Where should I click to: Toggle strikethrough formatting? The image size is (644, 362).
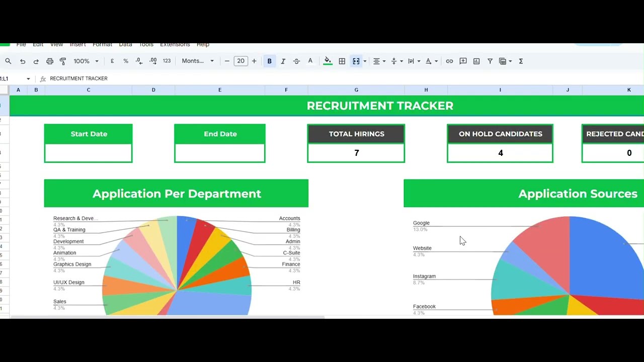[296, 61]
